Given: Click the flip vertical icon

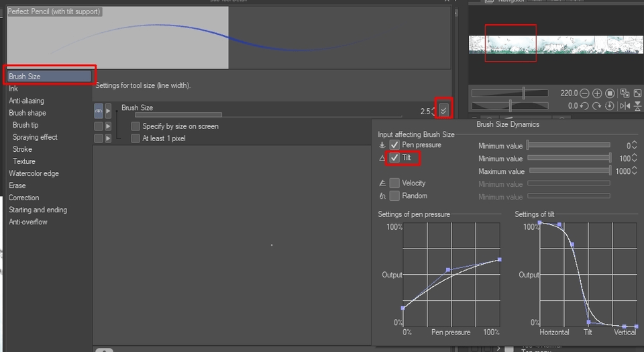Looking at the screenshot, I should pos(637,106).
